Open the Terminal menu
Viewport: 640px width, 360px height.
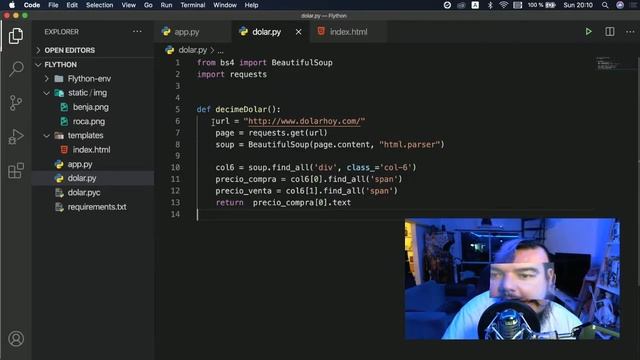click(x=193, y=5)
